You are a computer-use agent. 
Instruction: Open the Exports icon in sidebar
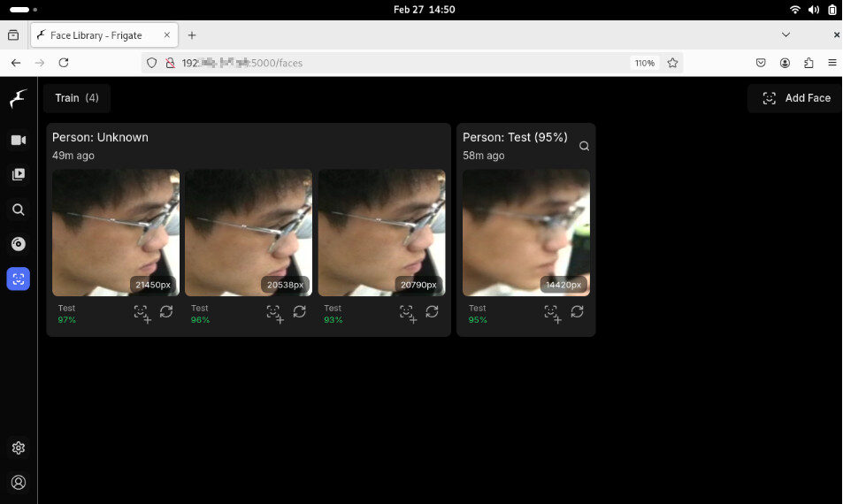pos(19,244)
